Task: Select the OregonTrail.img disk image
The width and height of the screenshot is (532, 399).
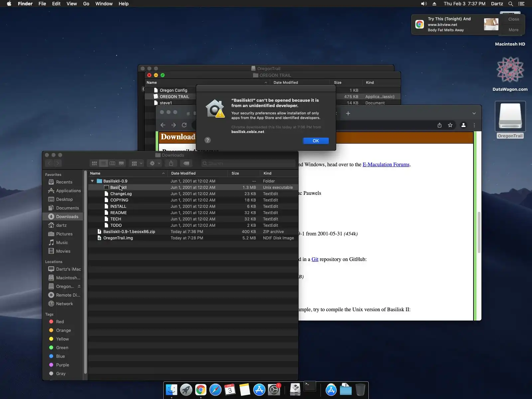Action: click(193, 238)
